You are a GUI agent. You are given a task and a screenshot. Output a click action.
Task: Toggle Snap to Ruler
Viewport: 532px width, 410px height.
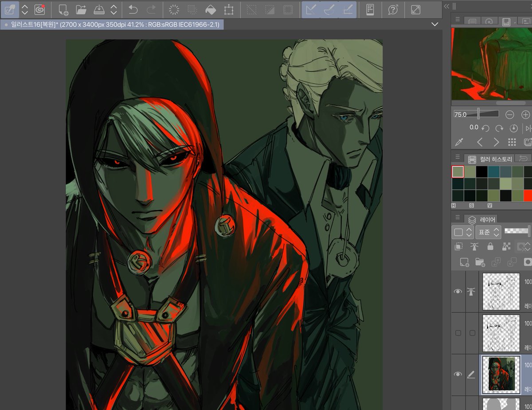pos(311,9)
